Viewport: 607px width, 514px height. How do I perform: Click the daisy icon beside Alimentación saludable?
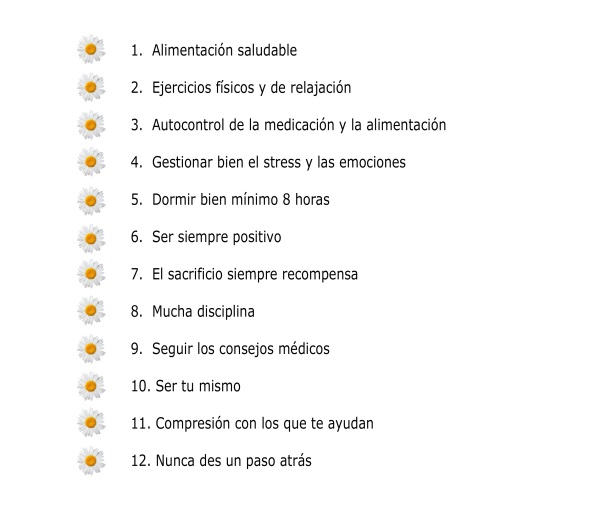pyautogui.click(x=91, y=50)
